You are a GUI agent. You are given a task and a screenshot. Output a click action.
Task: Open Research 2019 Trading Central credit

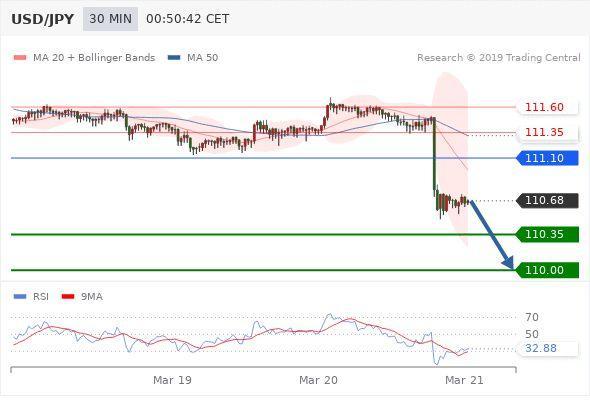499,58
